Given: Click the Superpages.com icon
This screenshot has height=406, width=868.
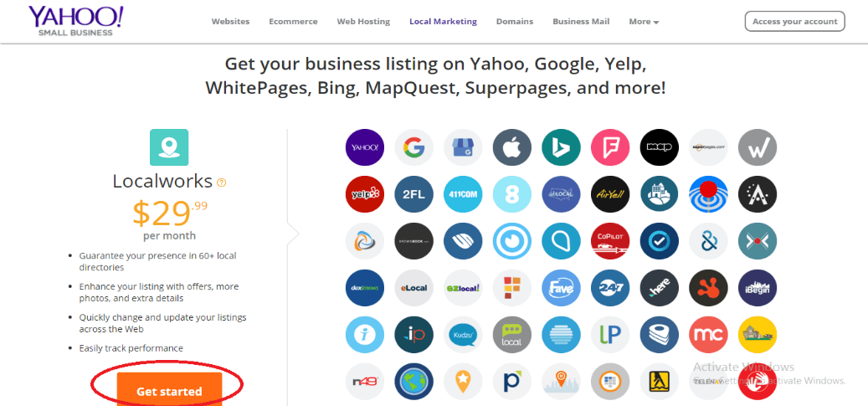Looking at the screenshot, I should coord(709,147).
